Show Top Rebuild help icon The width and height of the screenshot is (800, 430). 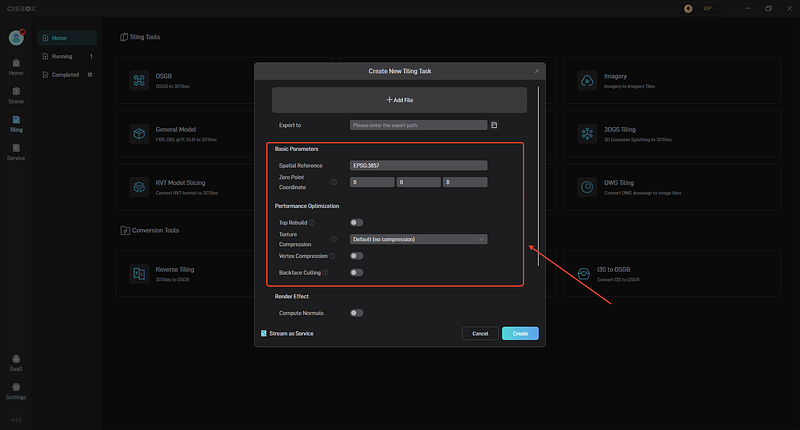[x=312, y=222]
